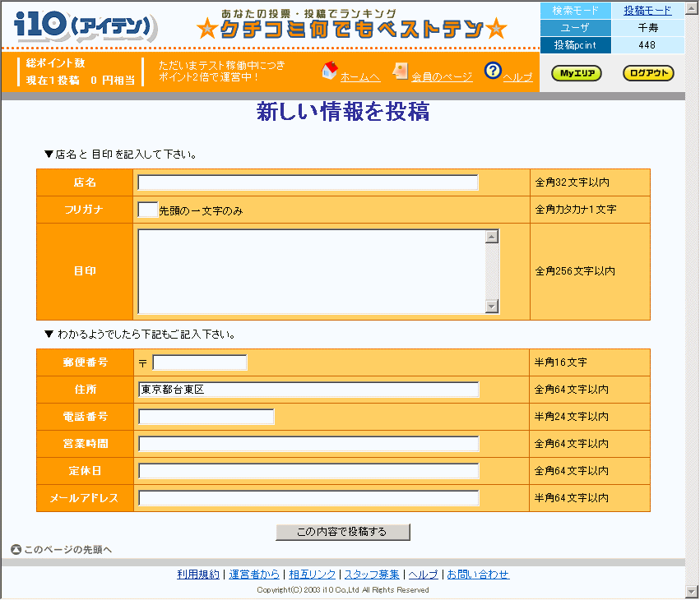Click the question mark help icon

pos(493,72)
